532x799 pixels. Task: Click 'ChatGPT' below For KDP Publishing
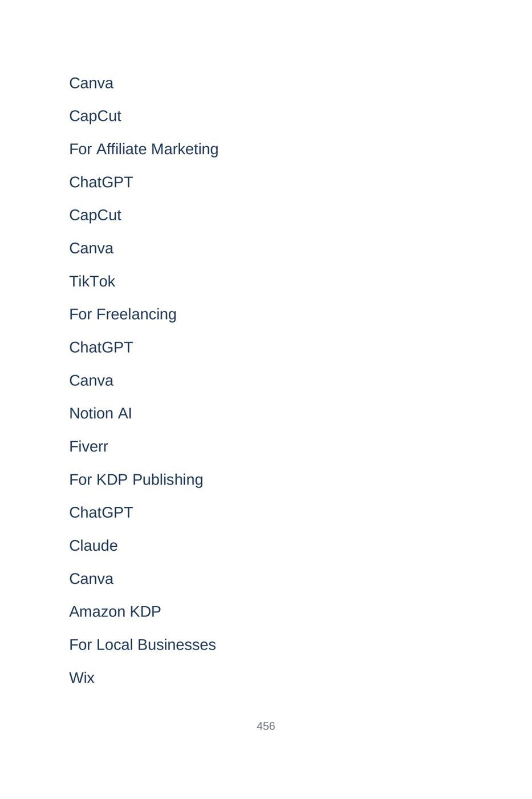point(101,513)
